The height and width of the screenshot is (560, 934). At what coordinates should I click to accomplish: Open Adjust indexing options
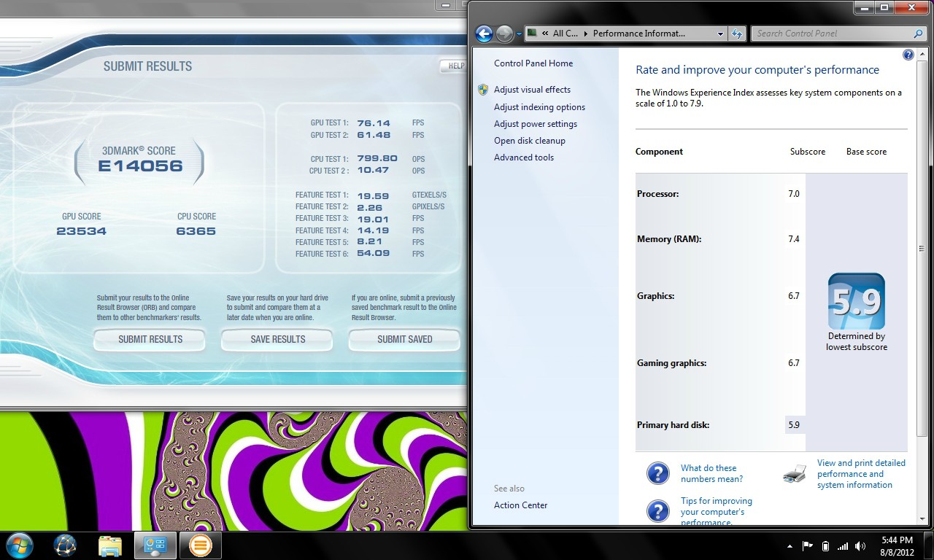(x=539, y=107)
